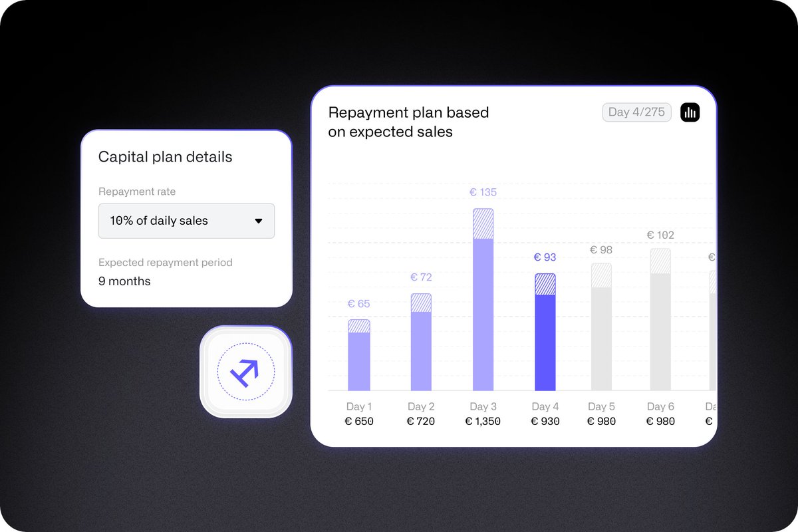The height and width of the screenshot is (532, 798).
Task: Click the € 102 value label
Action: 660,235
